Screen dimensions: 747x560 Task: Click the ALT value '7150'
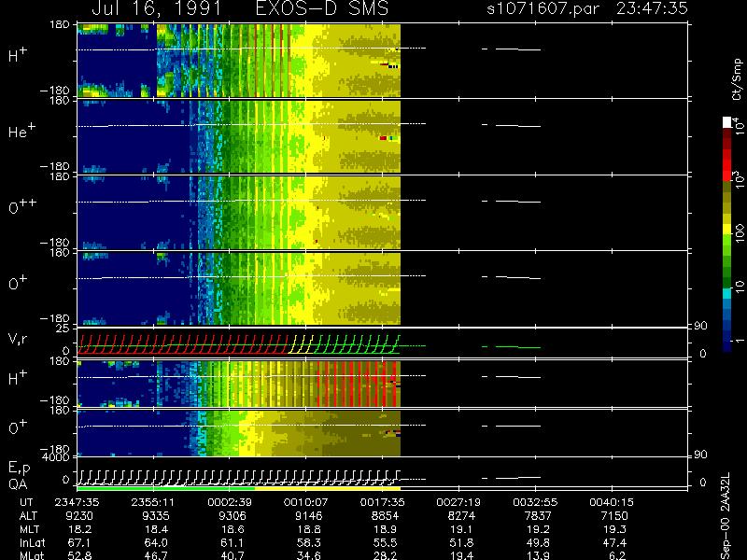click(x=614, y=516)
